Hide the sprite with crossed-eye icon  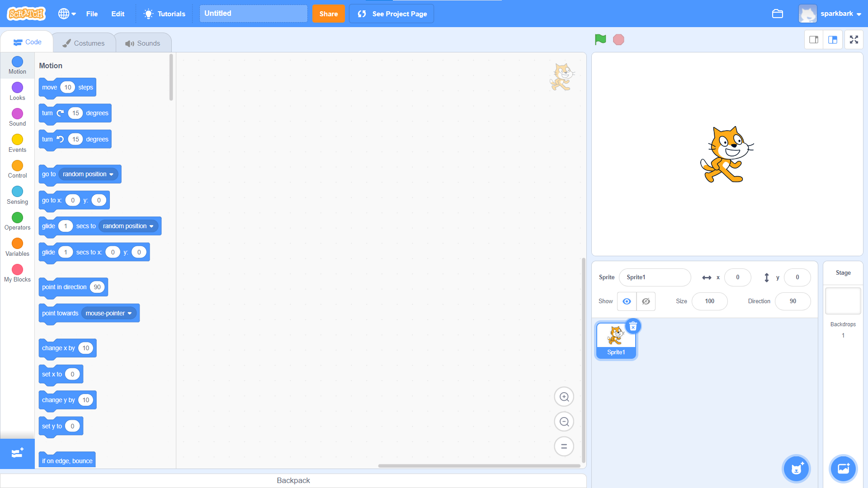pyautogui.click(x=646, y=301)
